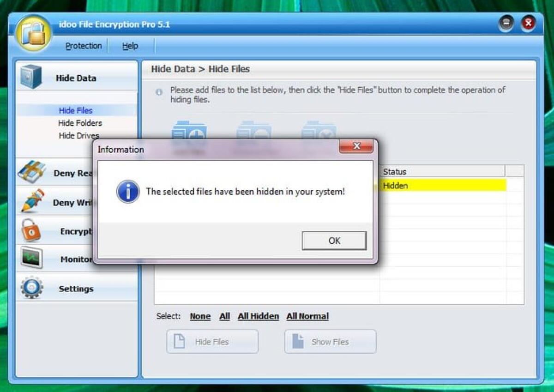Select Hide Drives in the sidebar
554x392 pixels.
78,135
